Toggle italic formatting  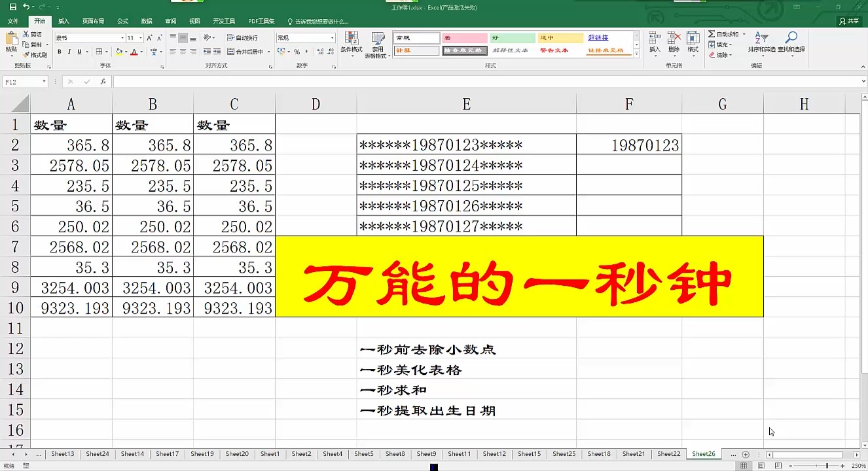(x=69, y=52)
